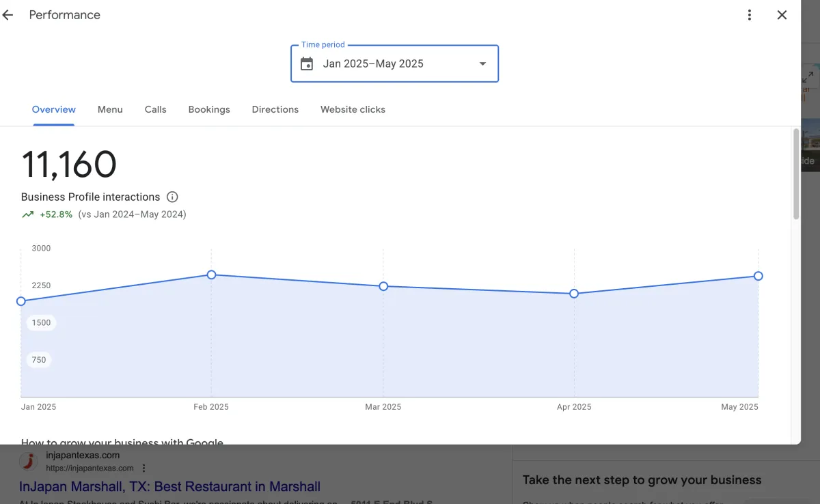Viewport: 820px width, 504px height.
Task: Click the calendar icon in Time period
Action: (307, 64)
